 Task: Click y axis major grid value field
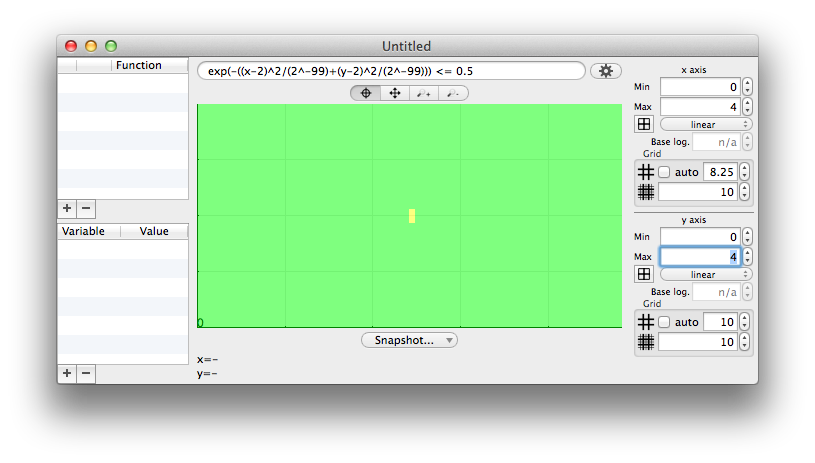(720, 322)
